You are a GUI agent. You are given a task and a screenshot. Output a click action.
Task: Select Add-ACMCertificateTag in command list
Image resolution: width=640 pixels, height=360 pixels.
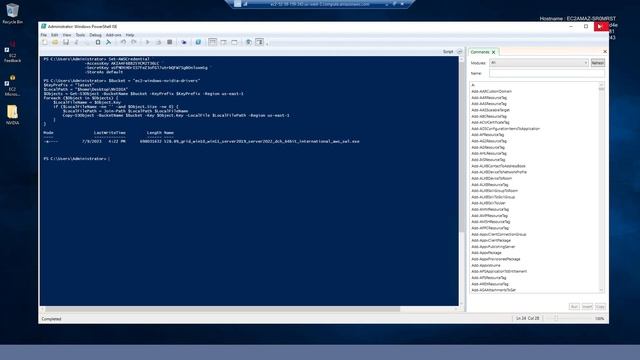tap(490, 122)
